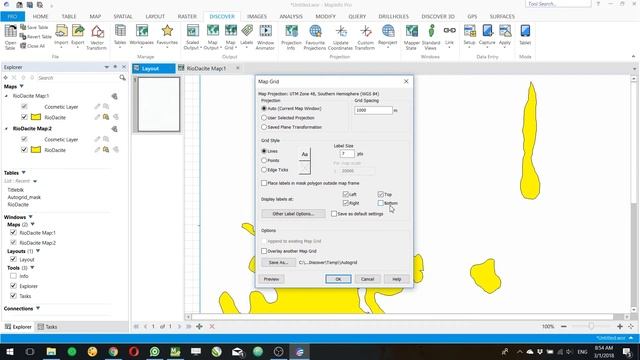The width and height of the screenshot is (640, 360).
Task: Click the Capture data entry icon
Action: (x=487, y=35)
